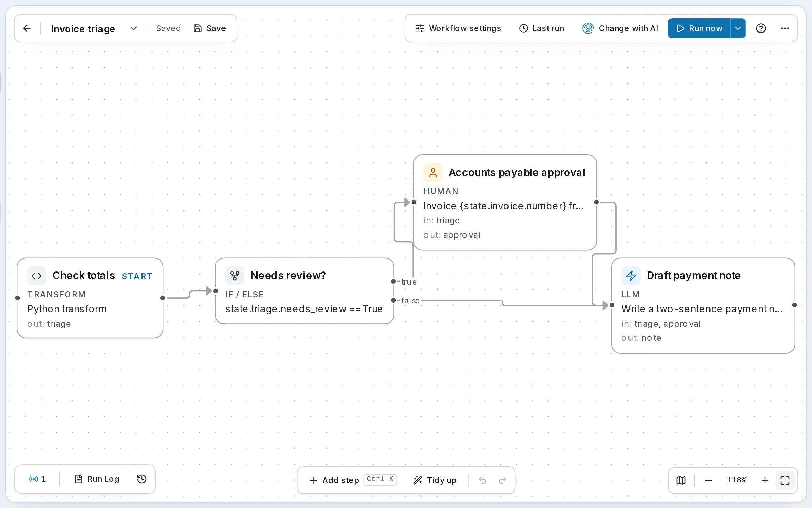Click the START badge on Check totals

137,276
